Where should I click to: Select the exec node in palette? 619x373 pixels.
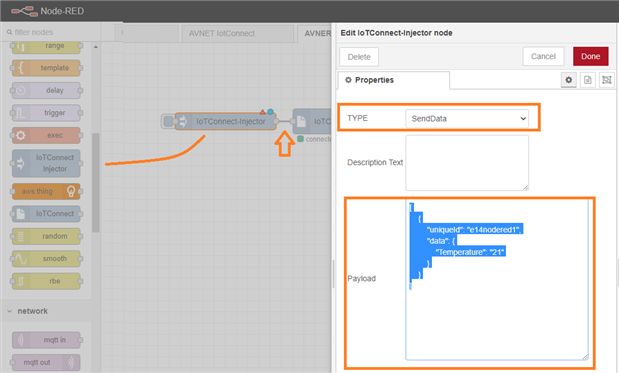pyautogui.click(x=47, y=135)
